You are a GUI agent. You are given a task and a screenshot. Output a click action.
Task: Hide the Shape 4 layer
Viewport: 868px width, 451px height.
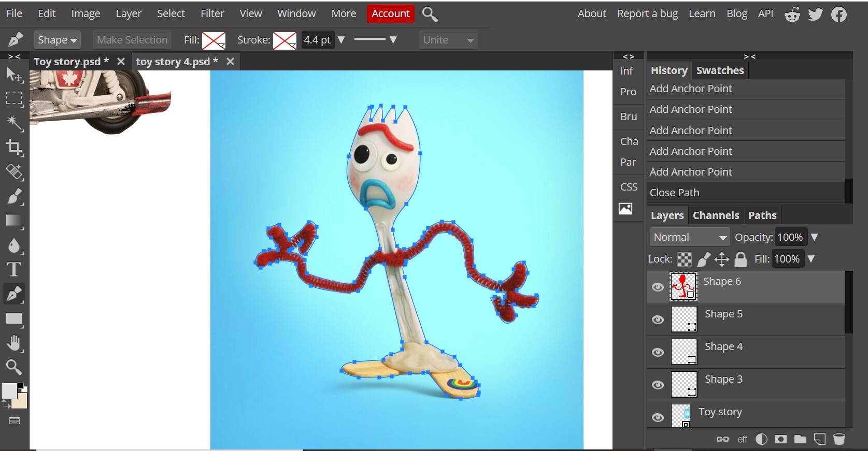pos(658,352)
